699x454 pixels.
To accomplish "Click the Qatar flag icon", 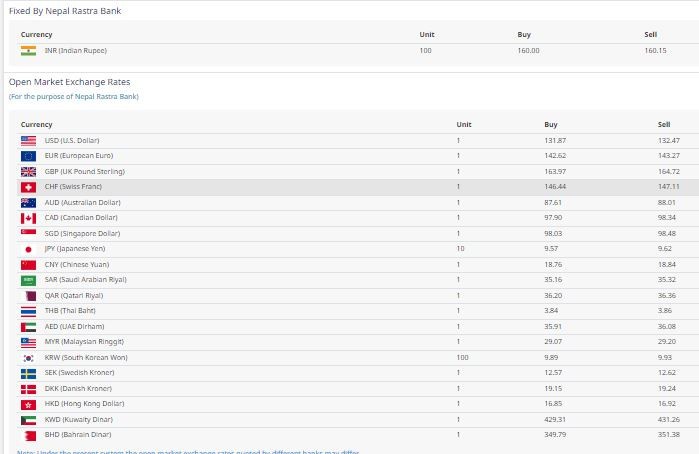I will coord(28,296).
